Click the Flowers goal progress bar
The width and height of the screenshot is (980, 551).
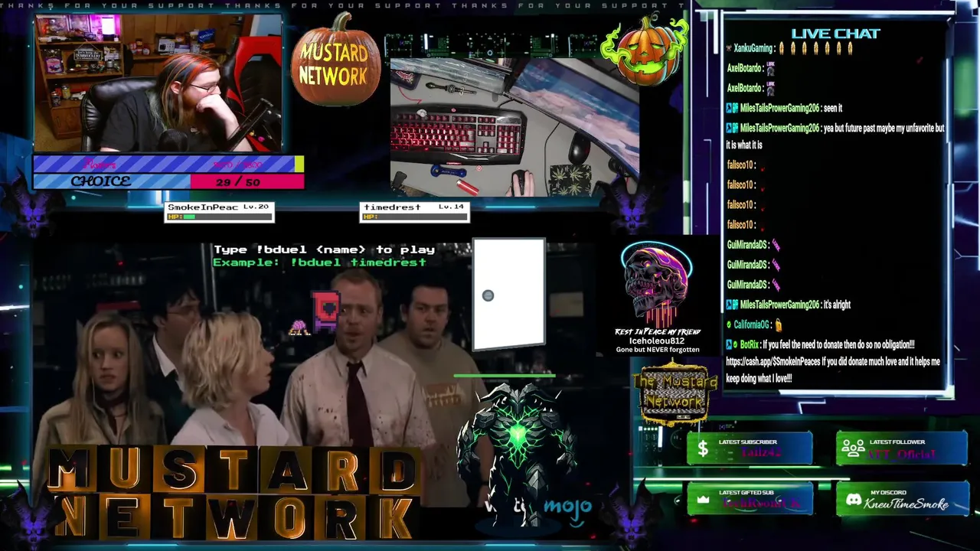point(168,164)
